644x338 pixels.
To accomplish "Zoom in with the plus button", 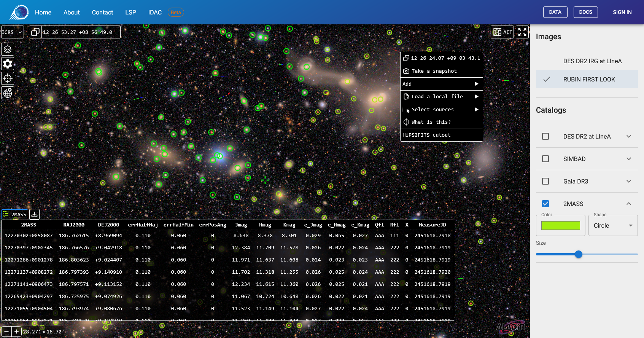I will (16, 332).
